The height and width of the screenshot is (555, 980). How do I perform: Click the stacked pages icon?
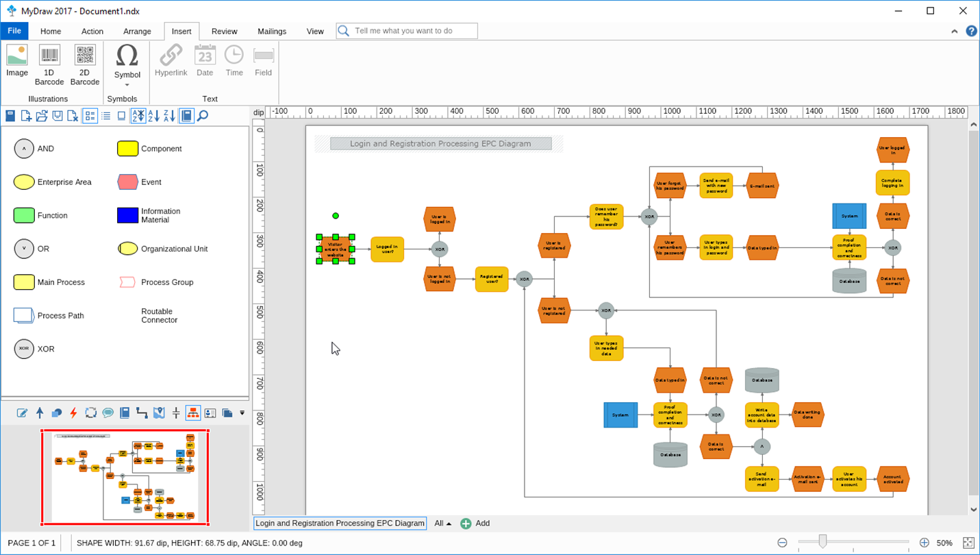(227, 412)
